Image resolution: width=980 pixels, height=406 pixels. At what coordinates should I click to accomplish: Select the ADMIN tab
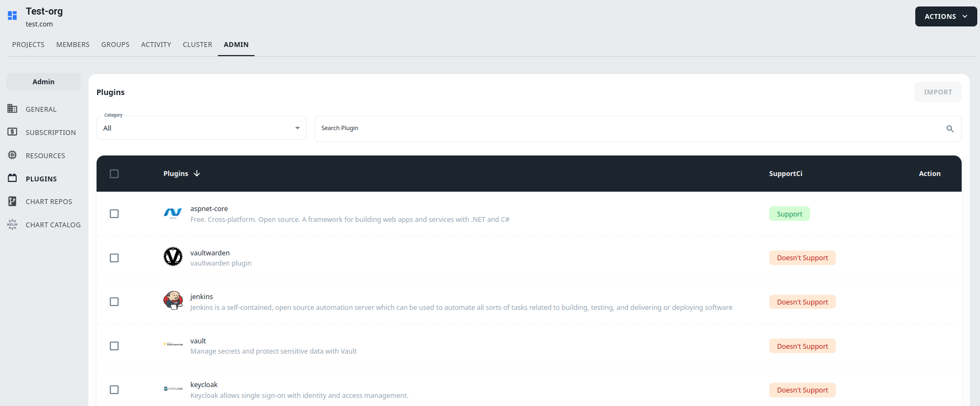coord(236,44)
